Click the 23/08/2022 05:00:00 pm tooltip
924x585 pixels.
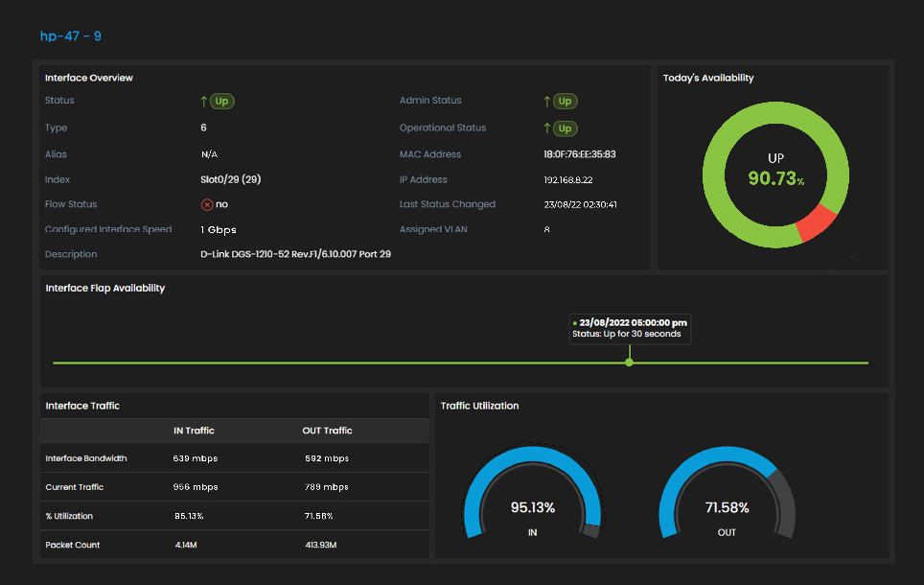pos(630,329)
